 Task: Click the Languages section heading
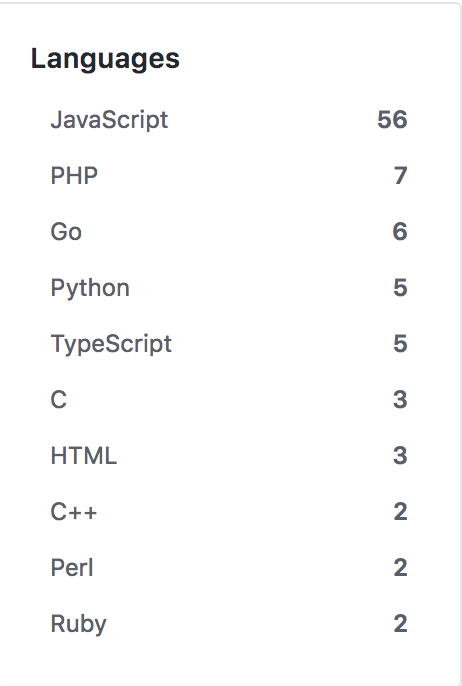pyautogui.click(x=105, y=59)
